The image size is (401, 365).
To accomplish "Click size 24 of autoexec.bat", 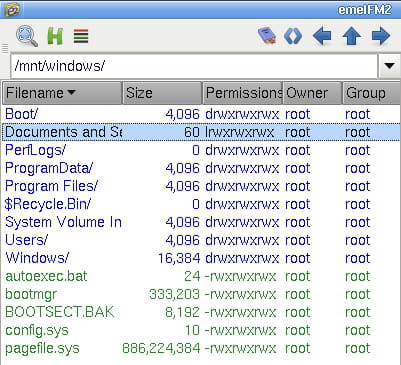I will click(192, 276).
